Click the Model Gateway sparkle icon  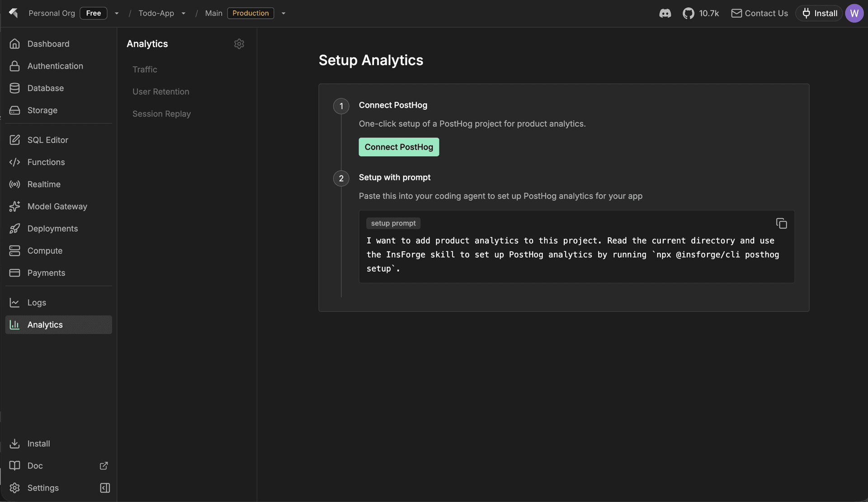click(x=14, y=206)
